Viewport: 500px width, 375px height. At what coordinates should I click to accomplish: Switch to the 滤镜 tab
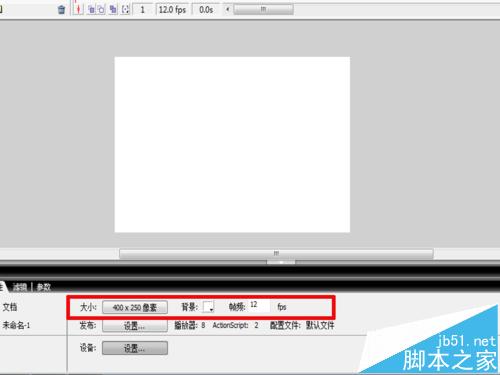tap(19, 287)
